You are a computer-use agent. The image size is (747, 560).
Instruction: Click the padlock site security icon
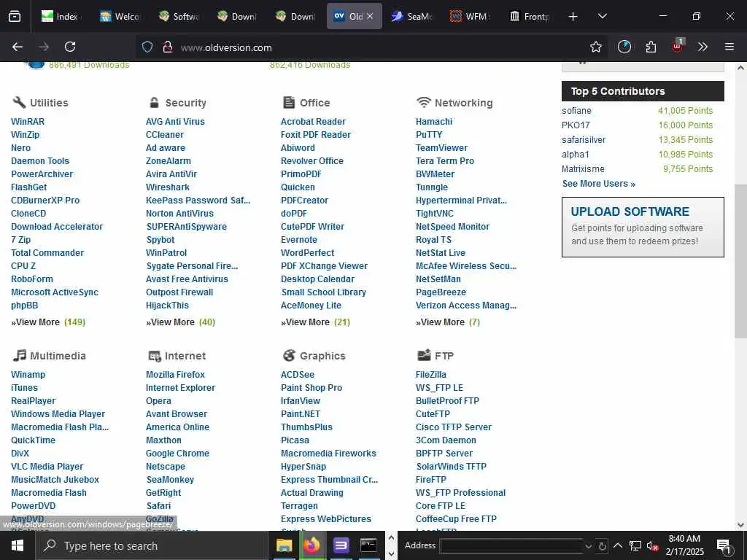coord(167,47)
